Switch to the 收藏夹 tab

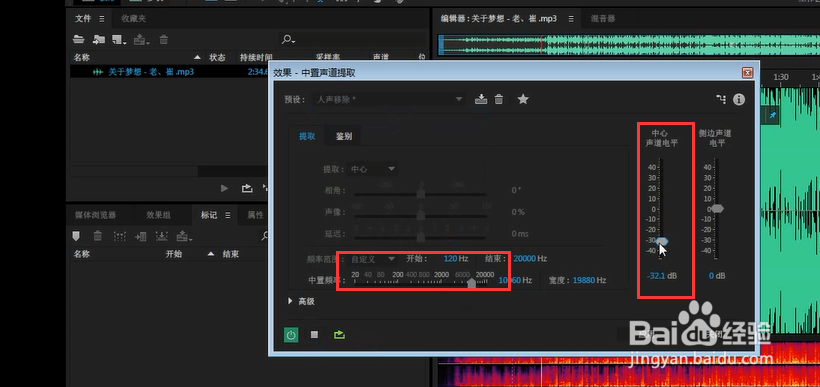pyautogui.click(x=134, y=18)
